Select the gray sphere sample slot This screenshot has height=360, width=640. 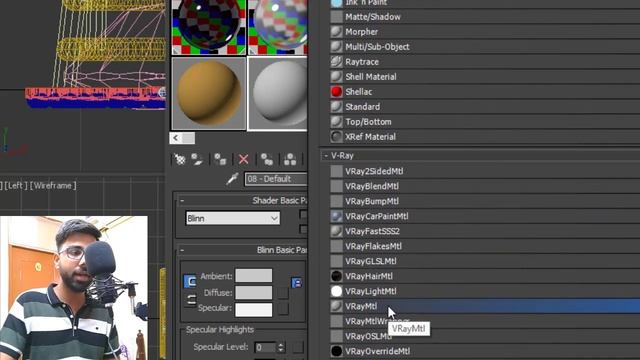coord(278,94)
